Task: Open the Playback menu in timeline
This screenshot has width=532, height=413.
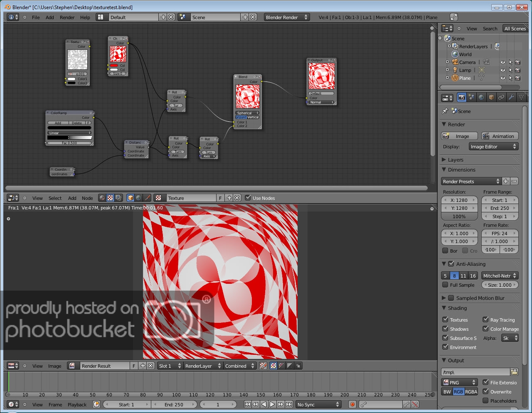Action: point(77,405)
